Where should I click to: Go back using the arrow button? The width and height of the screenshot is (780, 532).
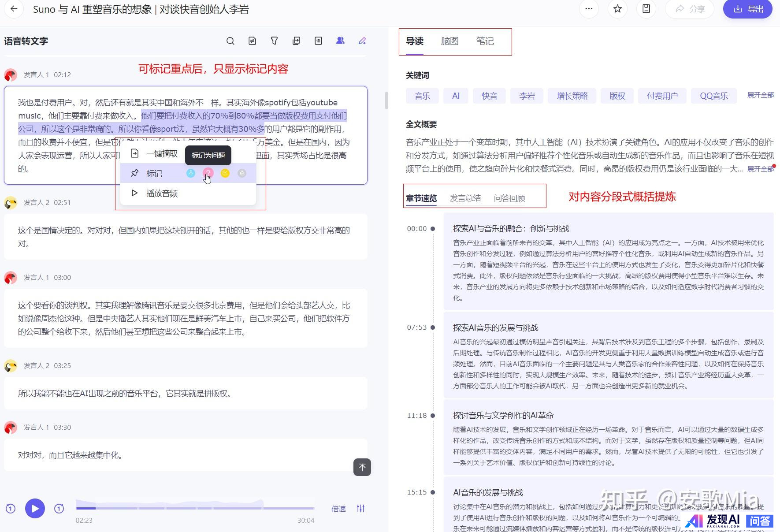point(14,9)
